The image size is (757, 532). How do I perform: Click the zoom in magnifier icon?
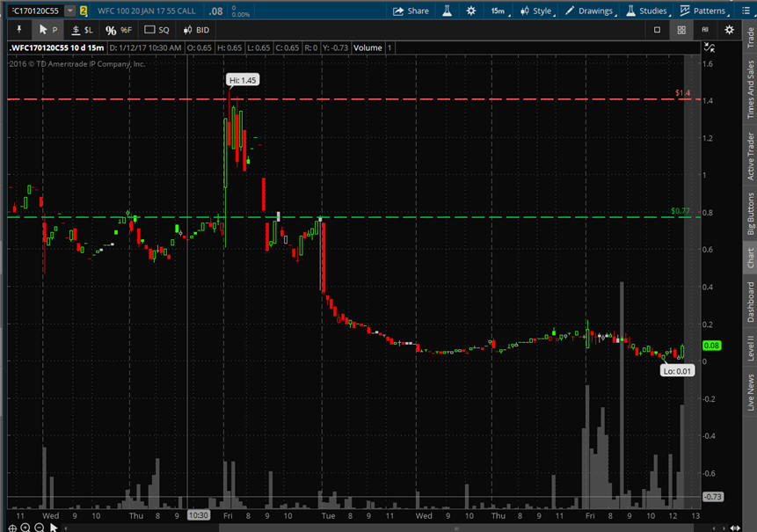[x=25, y=527]
